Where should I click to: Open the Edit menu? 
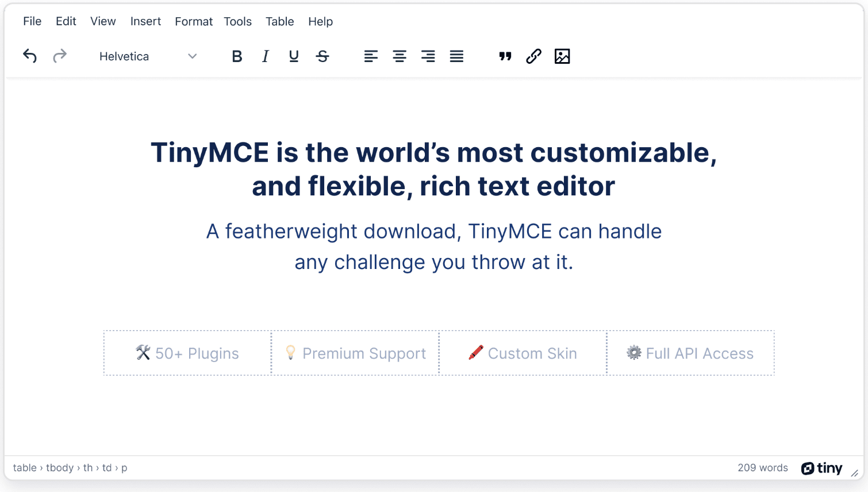tap(66, 21)
